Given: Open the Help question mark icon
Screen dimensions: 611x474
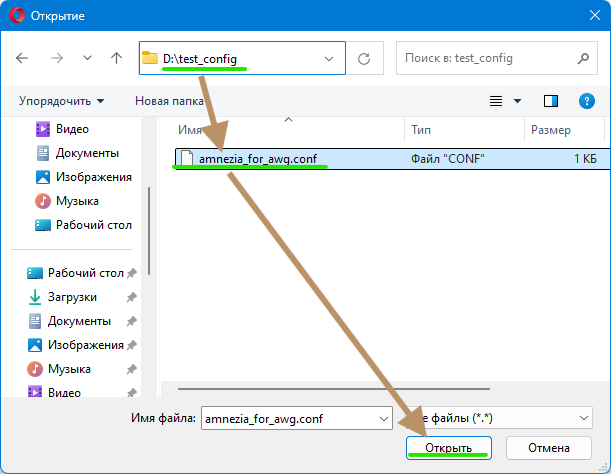Looking at the screenshot, I should 586,101.
